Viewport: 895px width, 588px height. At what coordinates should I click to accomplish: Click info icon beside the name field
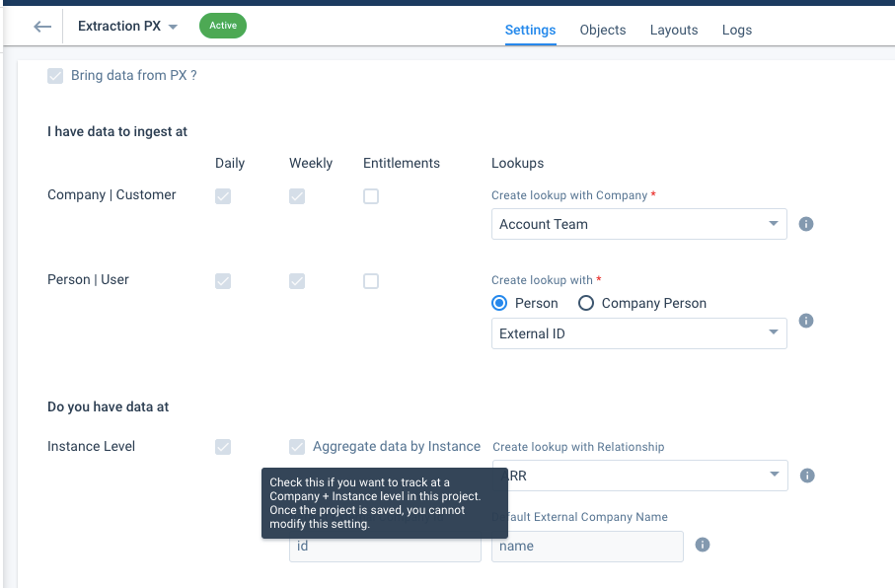click(x=703, y=545)
